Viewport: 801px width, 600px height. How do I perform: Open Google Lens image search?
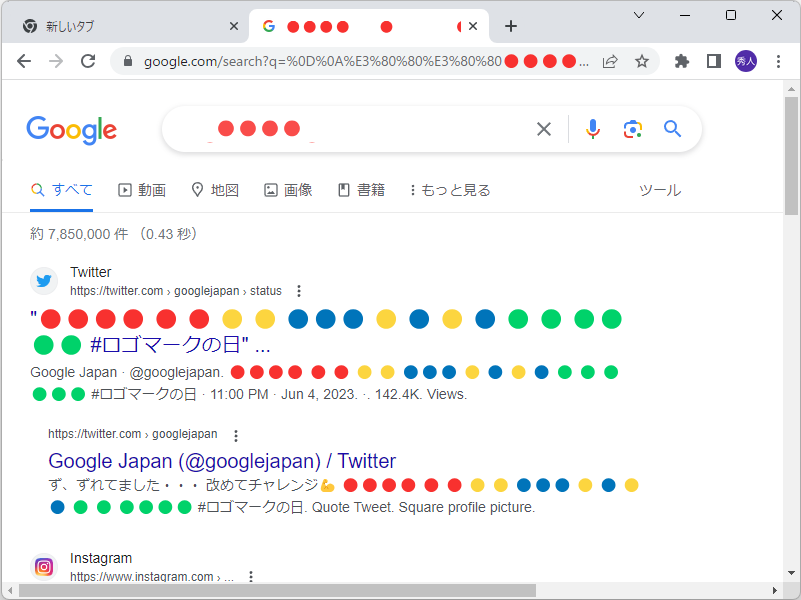(632, 128)
